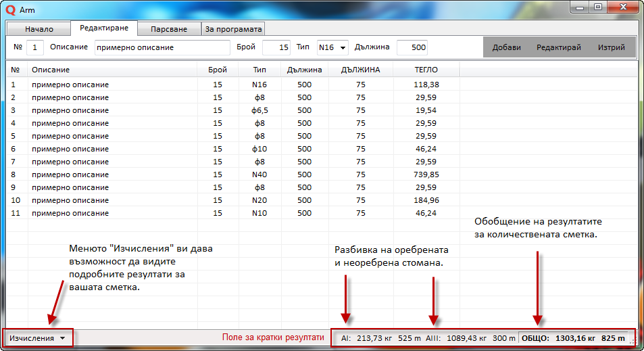Click the Описание text input field

click(x=162, y=47)
